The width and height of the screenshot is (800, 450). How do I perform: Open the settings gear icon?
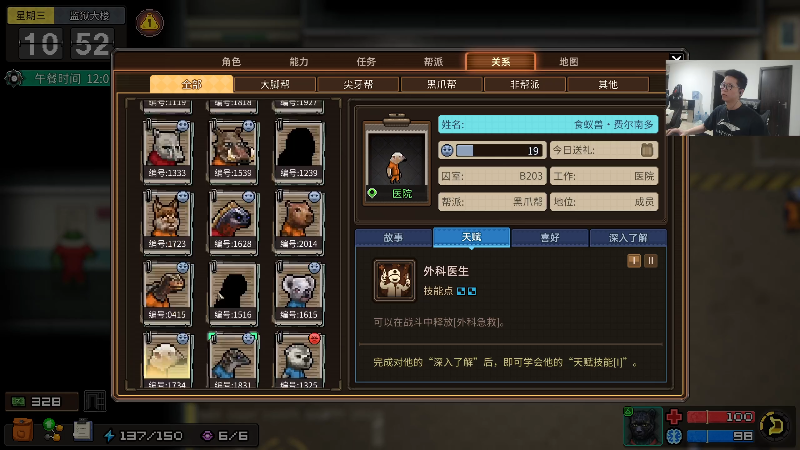tap(14, 78)
